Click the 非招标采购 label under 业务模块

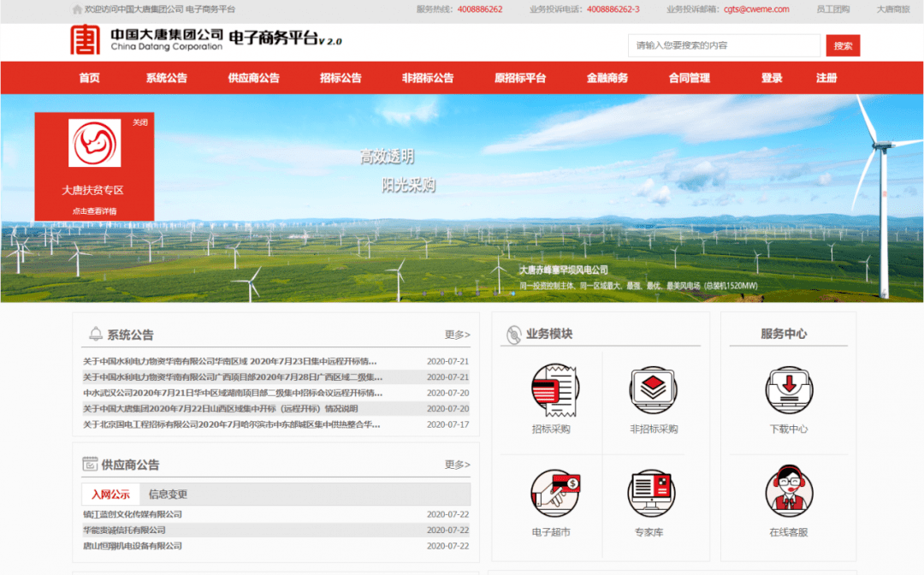pos(654,430)
